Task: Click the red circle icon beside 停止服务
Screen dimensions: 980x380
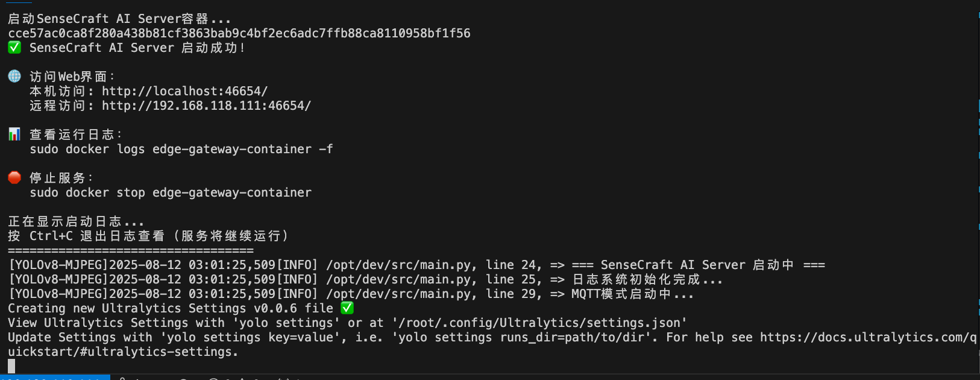Action: coord(14,177)
